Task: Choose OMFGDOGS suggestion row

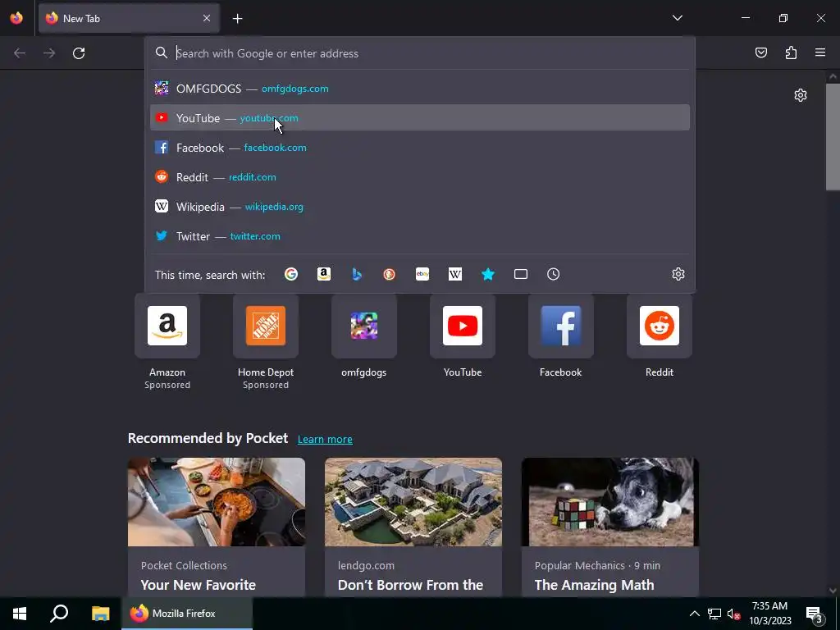Action: click(420, 89)
